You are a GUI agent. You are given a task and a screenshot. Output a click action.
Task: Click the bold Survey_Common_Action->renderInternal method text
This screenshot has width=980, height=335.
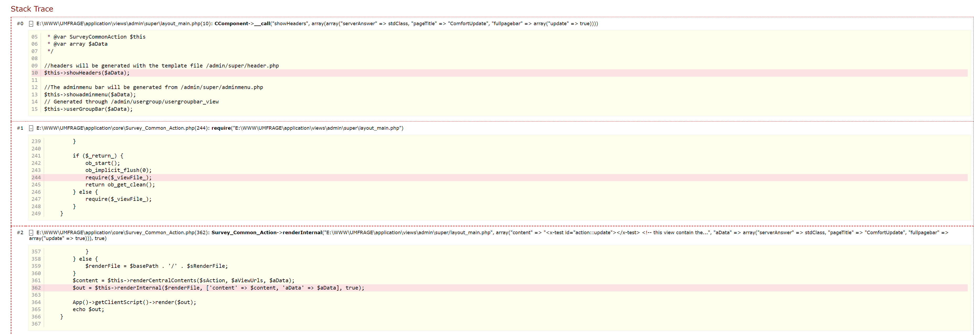[266, 233]
